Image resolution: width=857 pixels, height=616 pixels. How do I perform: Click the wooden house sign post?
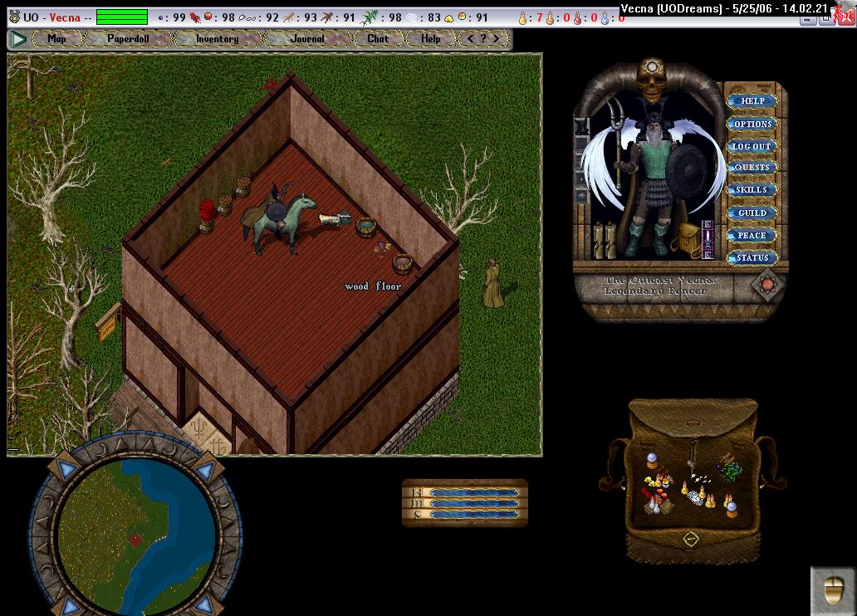click(109, 322)
